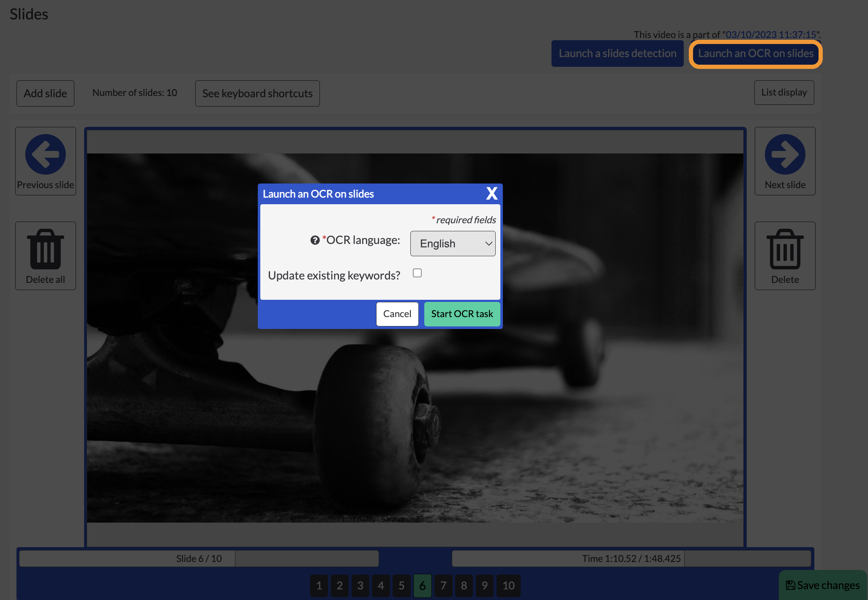Viewport: 868px width, 600px height.
Task: Click the Number of slides: 10 text
Action: [135, 93]
